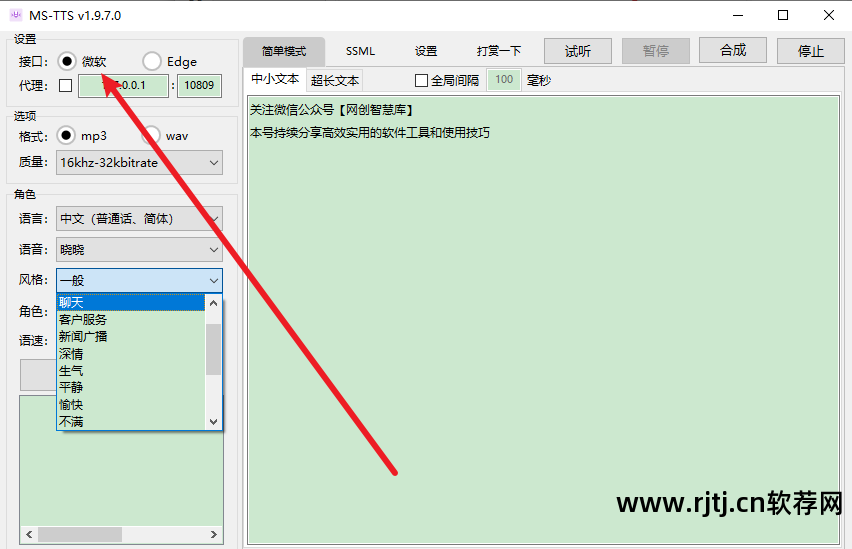Switch to 简单模式 tab

[284, 51]
